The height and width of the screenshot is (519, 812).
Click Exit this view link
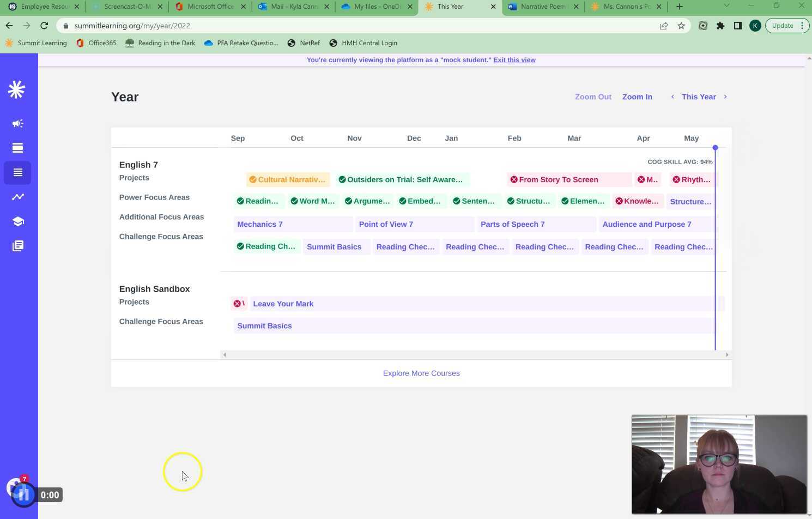coord(514,60)
